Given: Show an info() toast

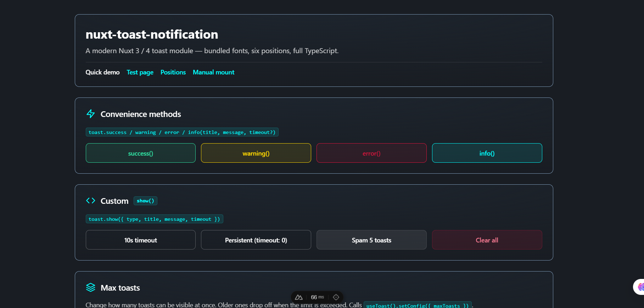Looking at the screenshot, I should pos(487,153).
